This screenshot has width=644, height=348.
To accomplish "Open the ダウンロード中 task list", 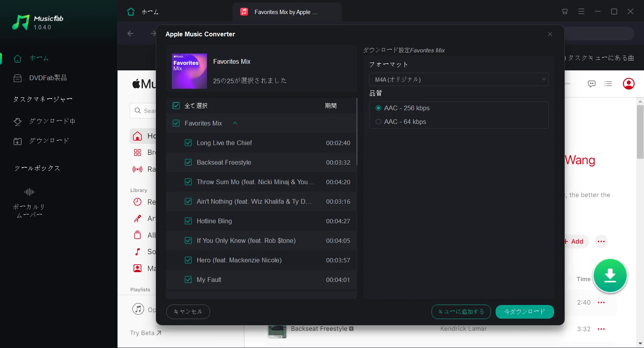I will point(44,121).
